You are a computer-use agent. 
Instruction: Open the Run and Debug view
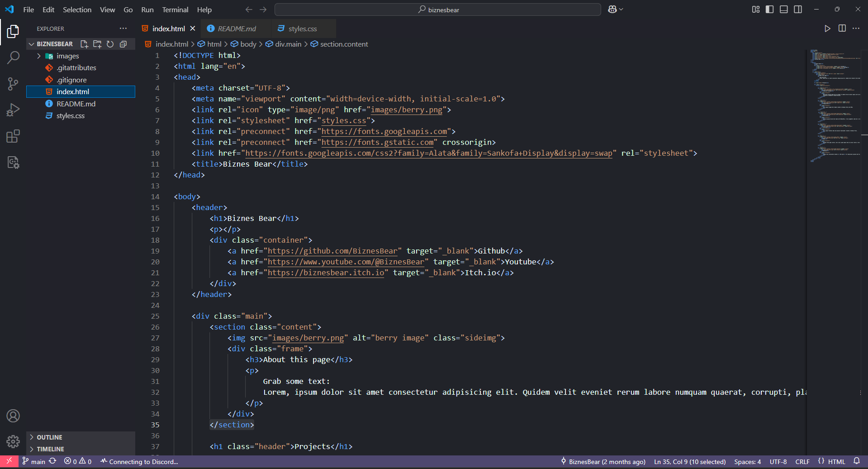point(13,110)
